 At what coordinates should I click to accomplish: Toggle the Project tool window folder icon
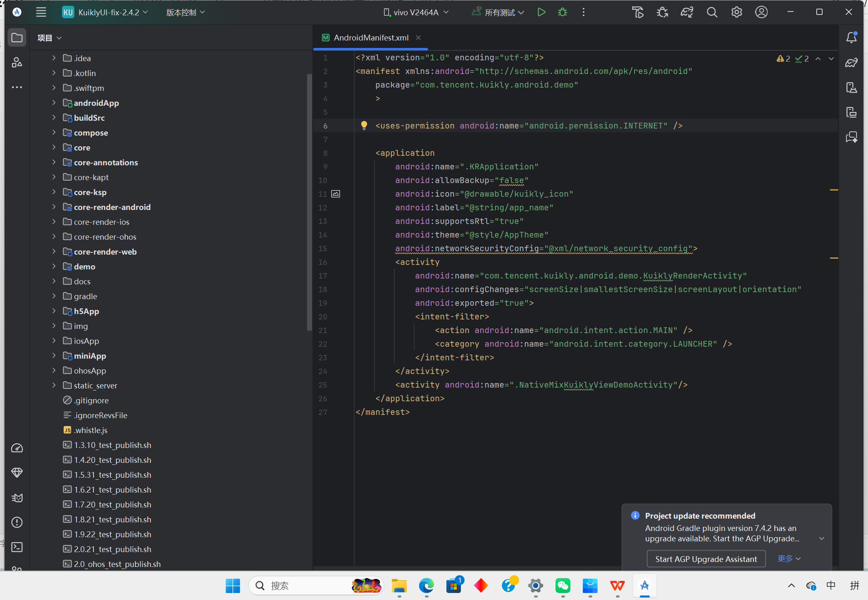click(17, 38)
